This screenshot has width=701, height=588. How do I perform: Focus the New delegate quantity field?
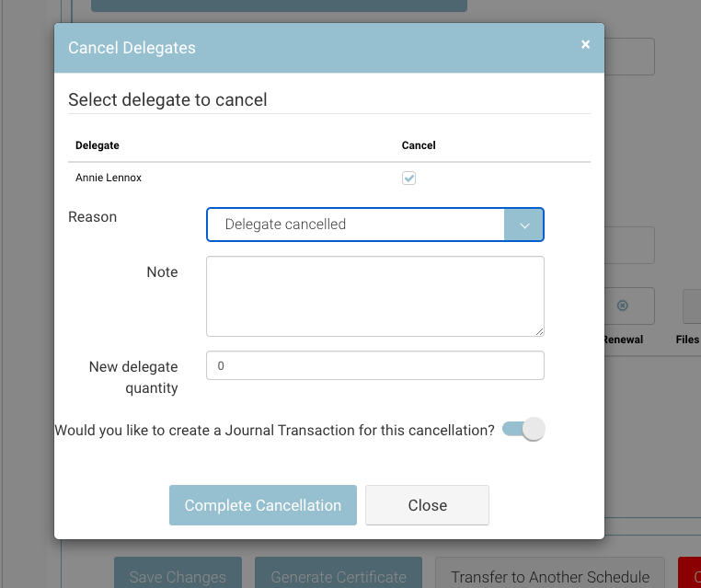(375, 365)
